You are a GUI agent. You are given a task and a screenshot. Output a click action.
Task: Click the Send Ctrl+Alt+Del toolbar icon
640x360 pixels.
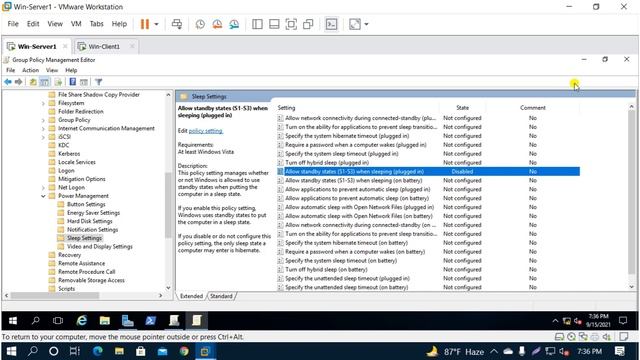(177, 24)
